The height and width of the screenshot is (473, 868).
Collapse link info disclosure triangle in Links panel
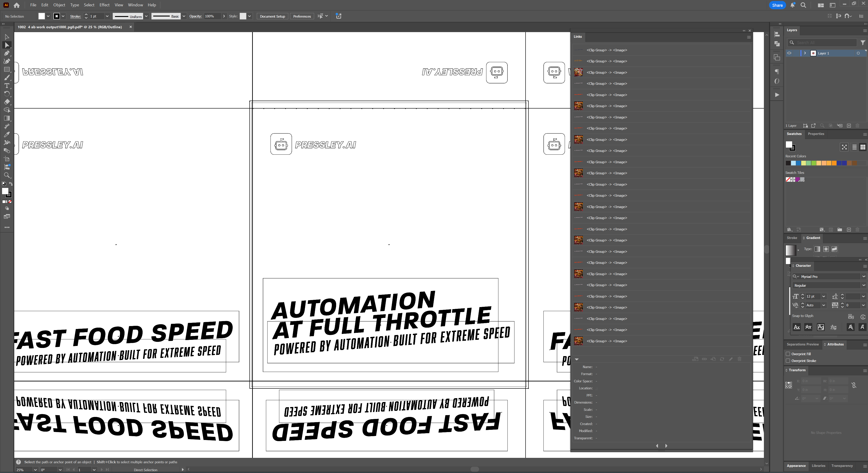pyautogui.click(x=577, y=359)
